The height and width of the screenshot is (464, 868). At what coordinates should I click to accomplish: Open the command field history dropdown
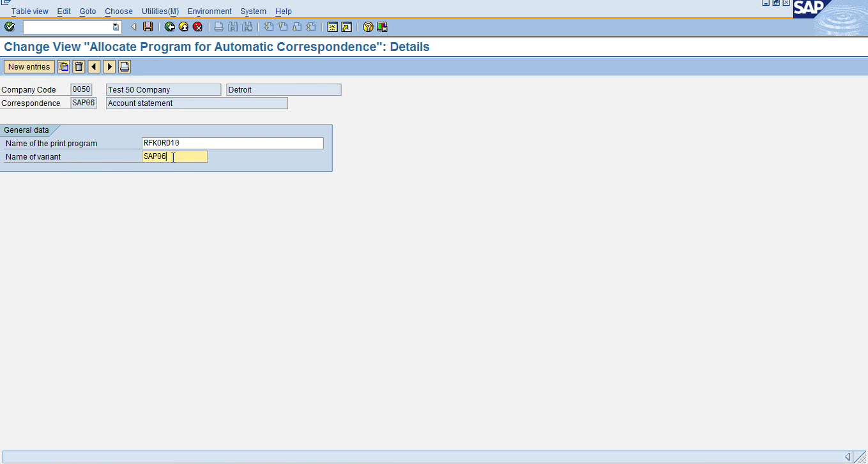click(x=116, y=27)
